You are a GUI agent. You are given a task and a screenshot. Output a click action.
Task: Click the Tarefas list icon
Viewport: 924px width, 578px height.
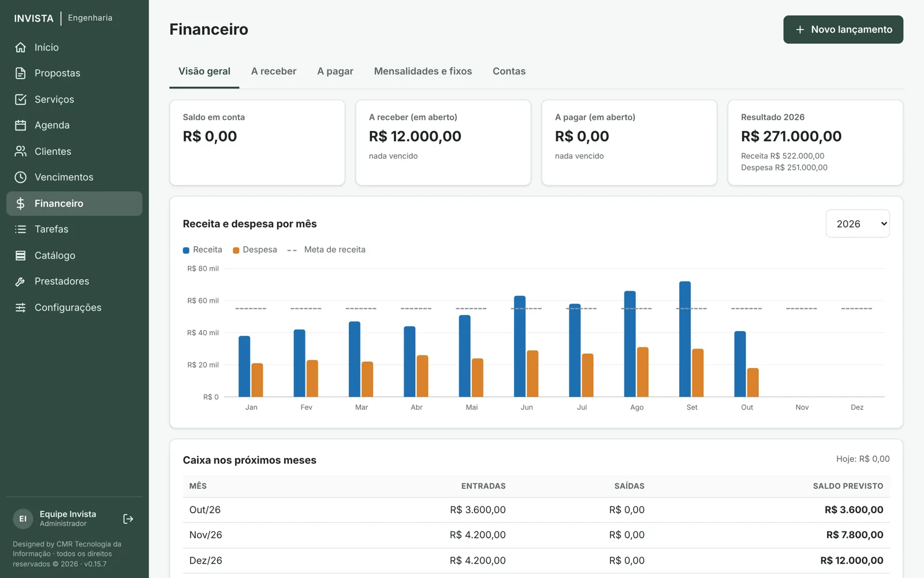(x=21, y=229)
